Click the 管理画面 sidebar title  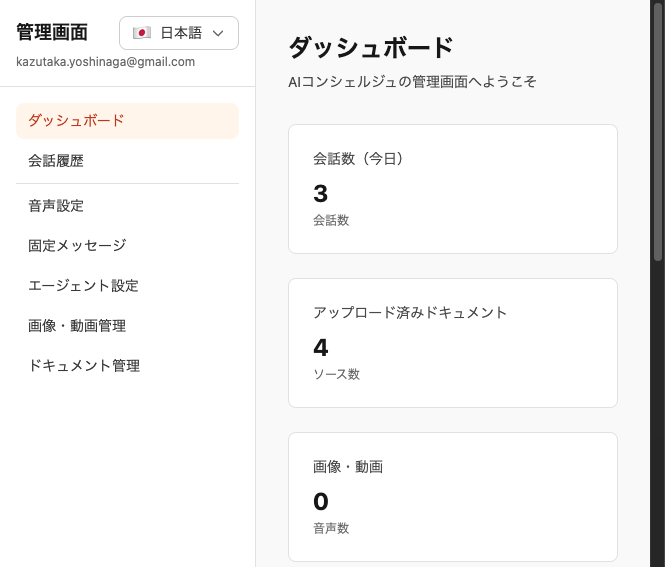pyautogui.click(x=52, y=32)
